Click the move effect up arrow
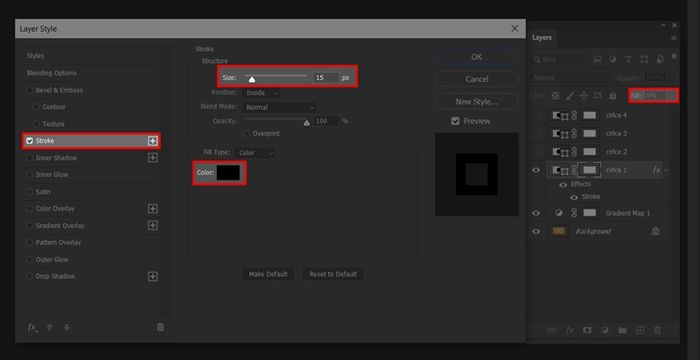This screenshot has height=360, width=700. point(50,327)
